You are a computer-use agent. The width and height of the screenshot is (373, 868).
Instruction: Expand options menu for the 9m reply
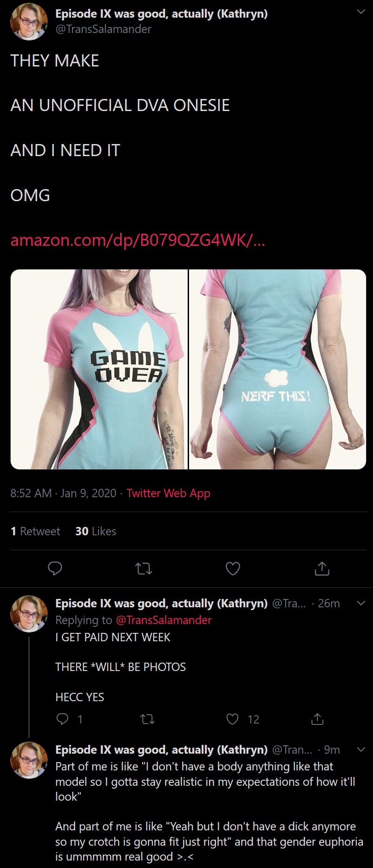[361, 750]
